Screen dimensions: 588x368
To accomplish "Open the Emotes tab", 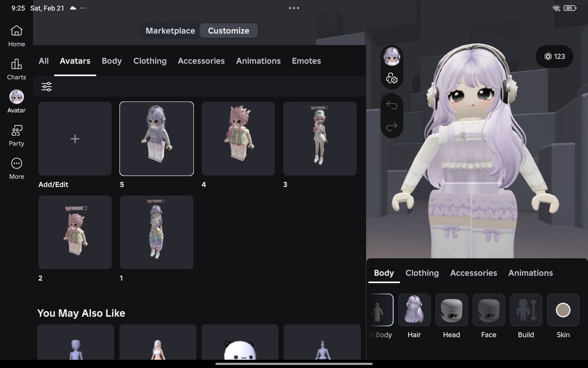I will pos(306,61).
